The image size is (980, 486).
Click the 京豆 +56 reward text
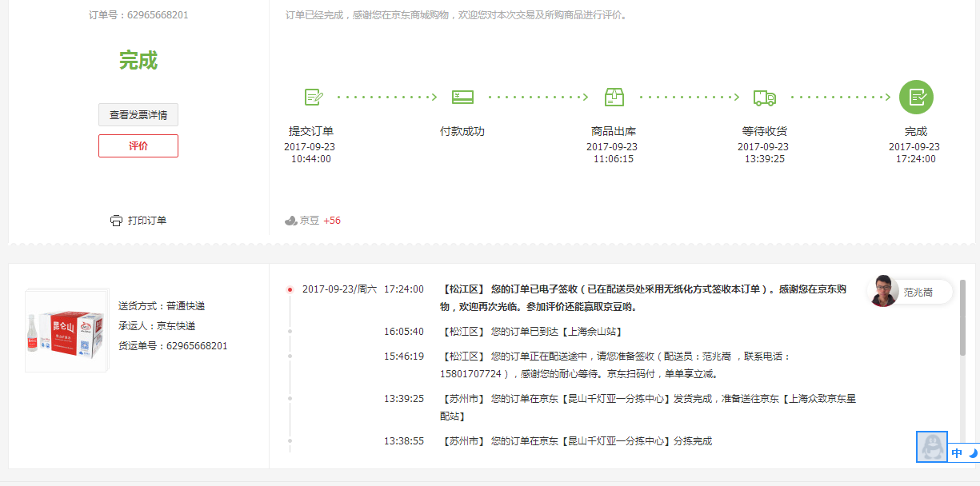321,221
